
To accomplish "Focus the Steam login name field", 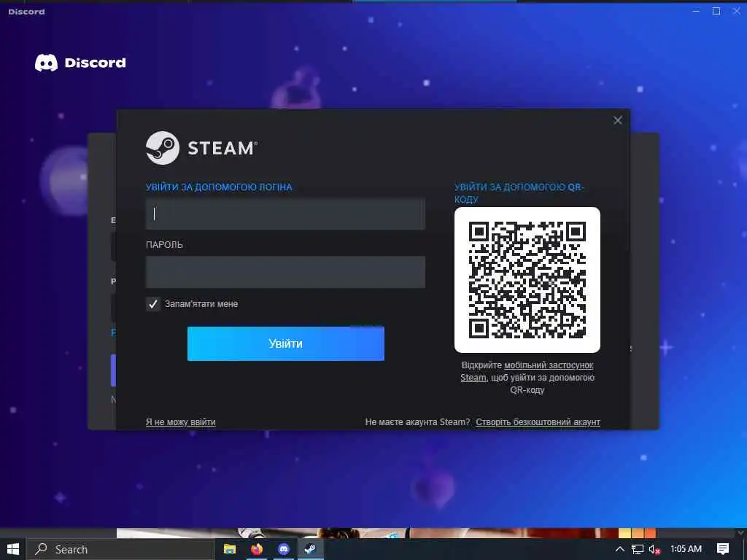I will tap(285, 214).
